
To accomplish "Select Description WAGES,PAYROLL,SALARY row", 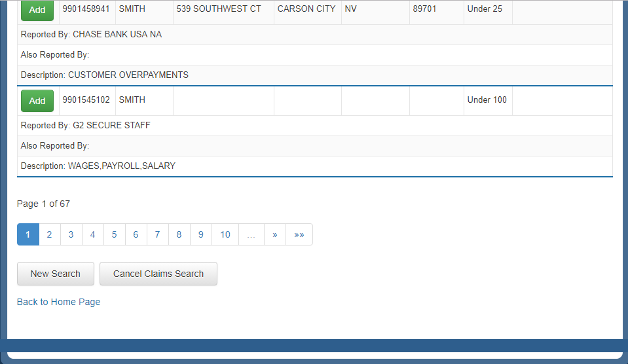I will [x=315, y=166].
